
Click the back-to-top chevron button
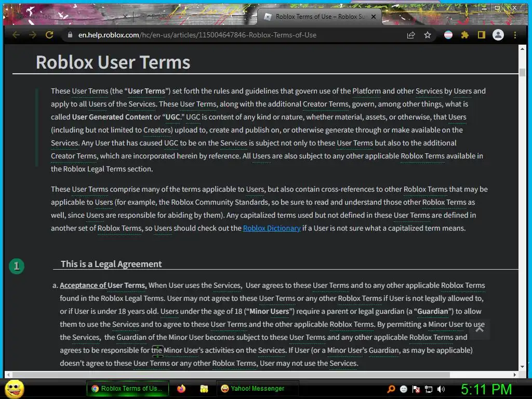480,329
